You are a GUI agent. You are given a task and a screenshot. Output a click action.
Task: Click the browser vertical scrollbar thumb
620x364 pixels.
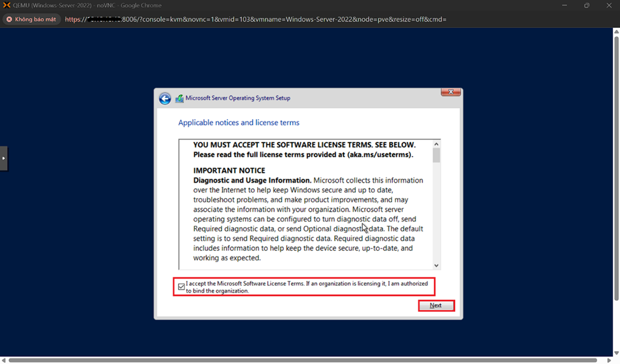click(616, 169)
